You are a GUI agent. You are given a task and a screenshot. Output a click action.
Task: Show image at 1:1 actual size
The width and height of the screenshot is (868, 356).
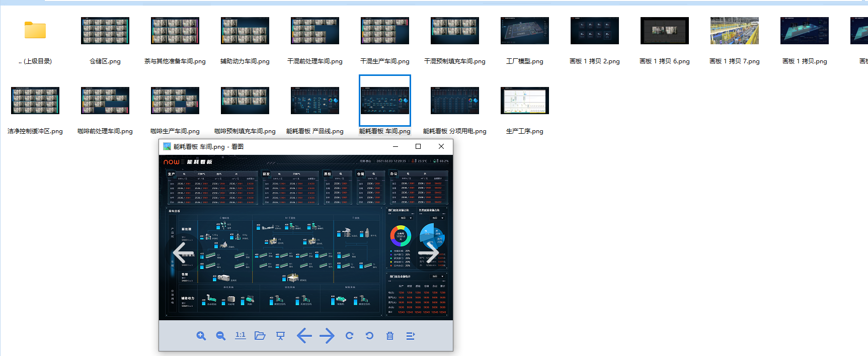click(241, 335)
